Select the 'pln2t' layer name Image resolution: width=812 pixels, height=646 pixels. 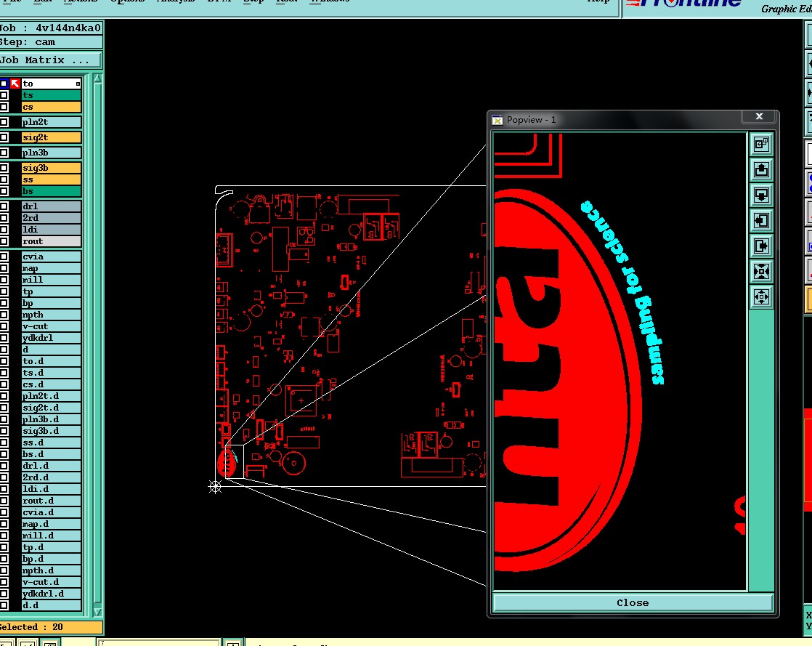pos(52,122)
